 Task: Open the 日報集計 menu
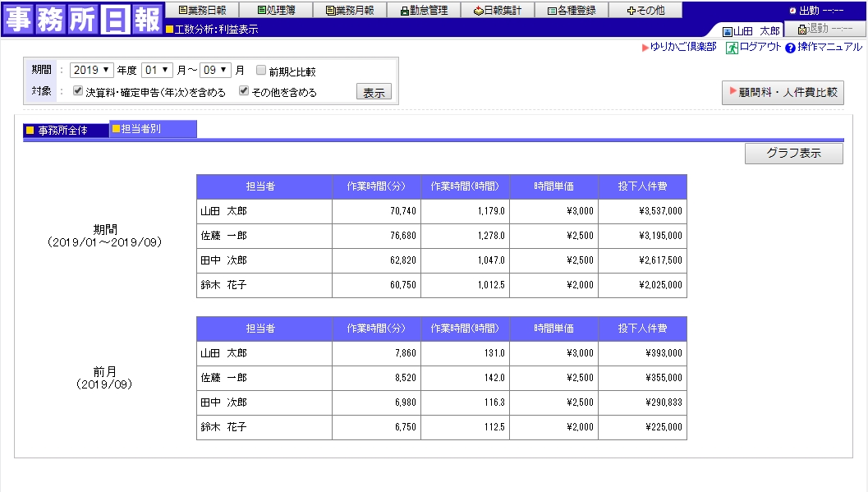click(498, 10)
